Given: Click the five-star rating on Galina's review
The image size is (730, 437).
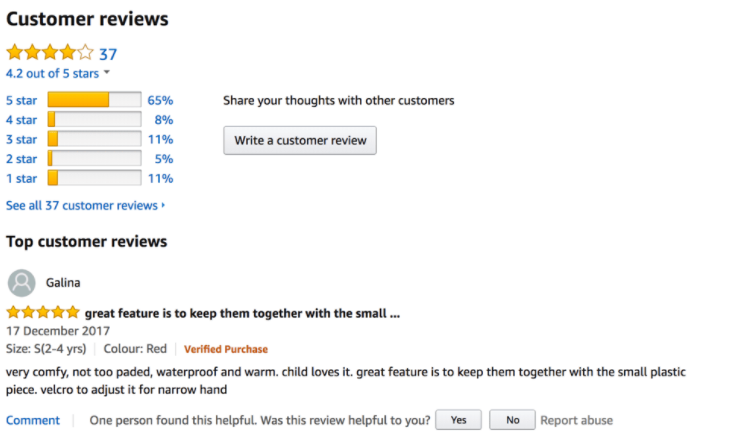Looking at the screenshot, I should [43, 312].
